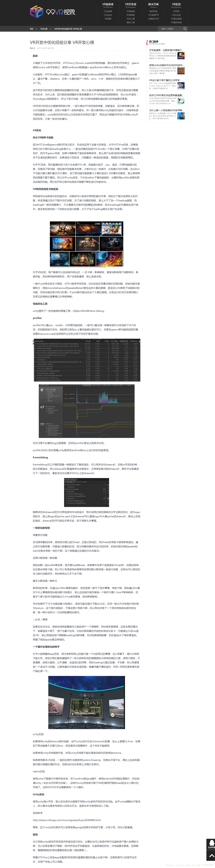The height and width of the screenshot is (868, 215).
Task: Open the 插件工具 link
Action: [130, 23]
